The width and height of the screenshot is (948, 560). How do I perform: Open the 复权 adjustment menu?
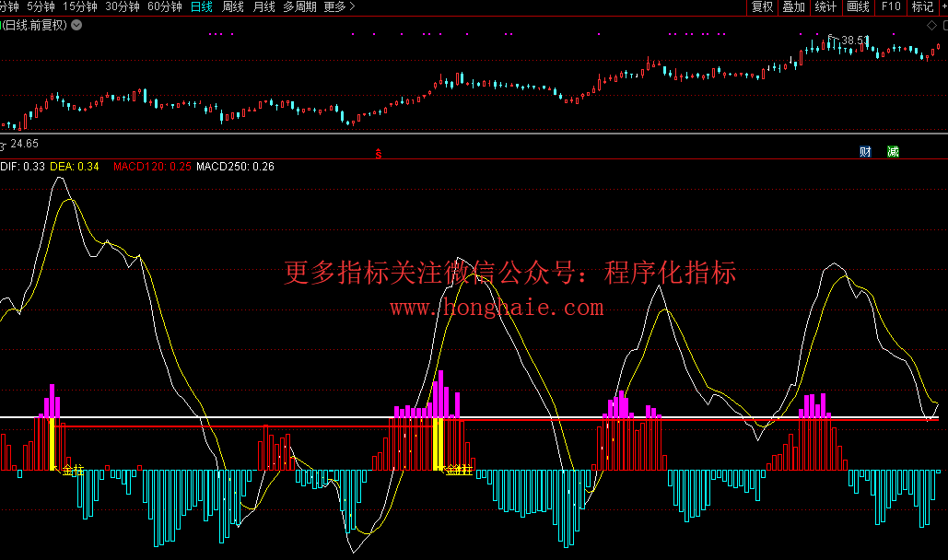tap(762, 7)
